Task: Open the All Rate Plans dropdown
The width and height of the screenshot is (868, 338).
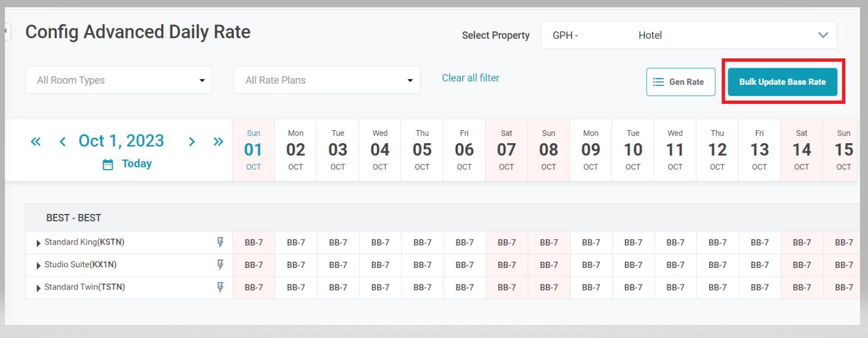Action: 327,80
